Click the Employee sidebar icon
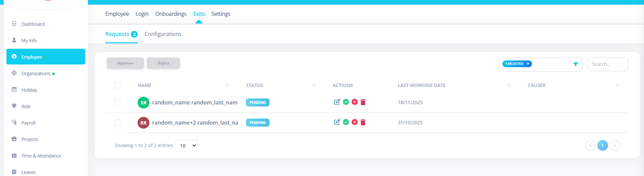This screenshot has height=176, width=644. [14, 56]
